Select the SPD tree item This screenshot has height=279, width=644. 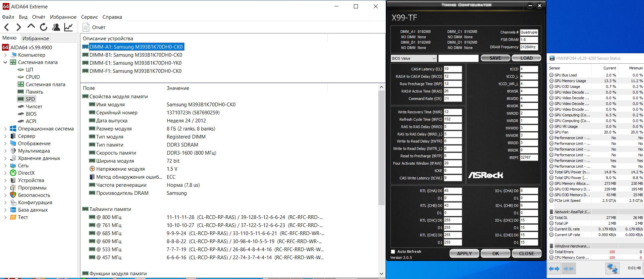click(x=30, y=99)
